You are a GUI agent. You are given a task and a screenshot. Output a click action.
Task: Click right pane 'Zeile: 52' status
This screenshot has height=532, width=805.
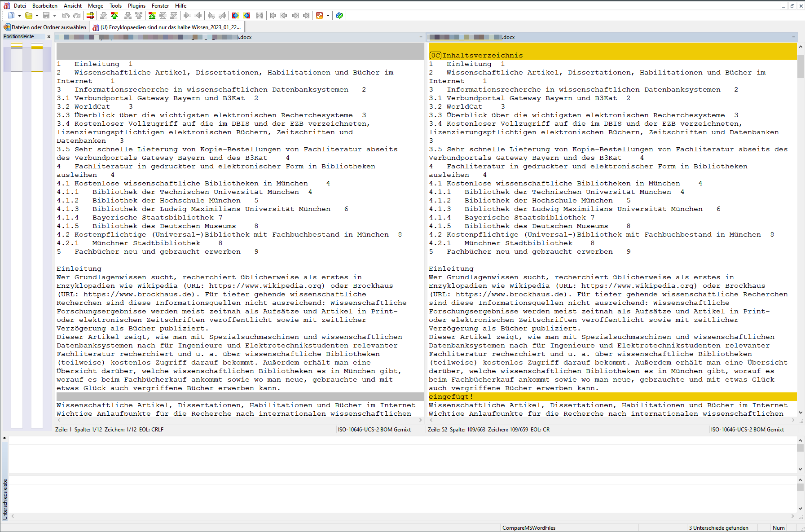438,430
